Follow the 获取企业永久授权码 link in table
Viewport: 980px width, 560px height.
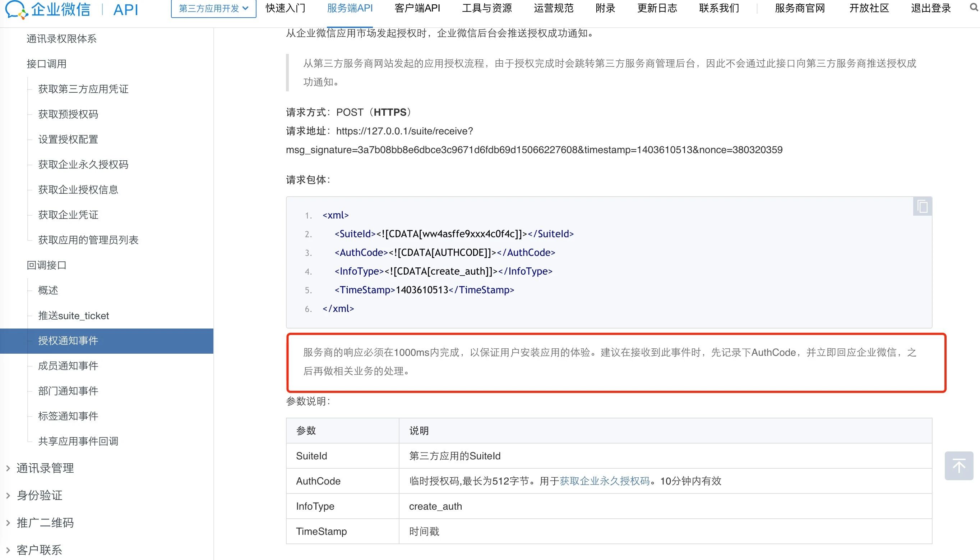pyautogui.click(x=604, y=481)
